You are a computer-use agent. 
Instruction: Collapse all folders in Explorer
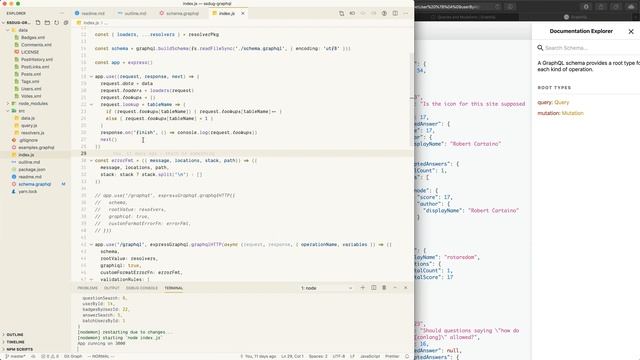pos(66,23)
